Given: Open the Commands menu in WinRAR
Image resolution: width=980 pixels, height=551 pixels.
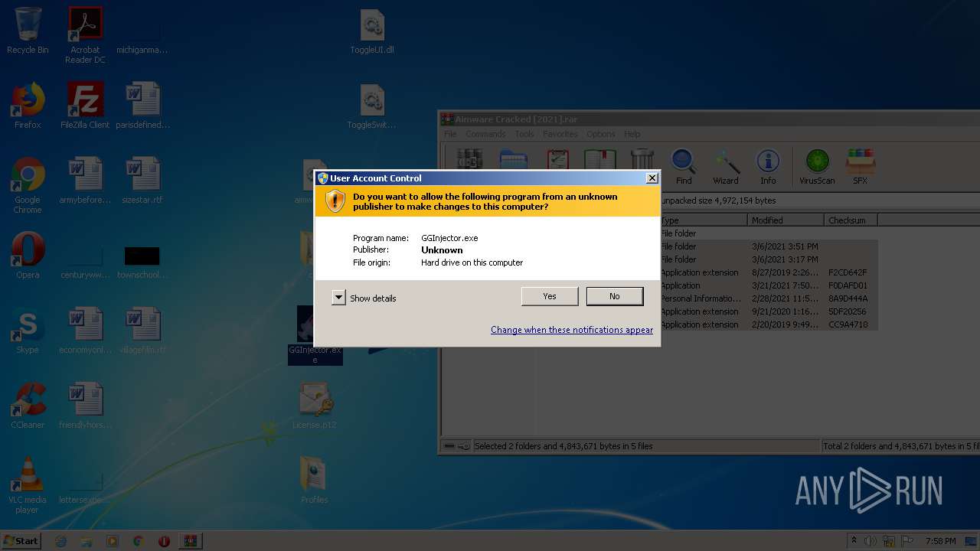Looking at the screenshot, I should coord(485,134).
